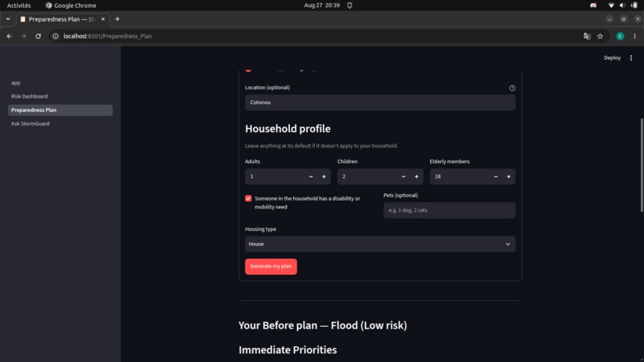Image resolution: width=644 pixels, height=362 pixels.
Task: View site information icon in address bar
Action: [x=55, y=36]
